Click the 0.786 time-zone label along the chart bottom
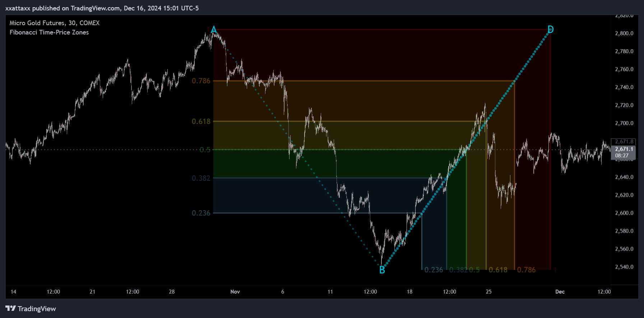644x318 pixels. coord(527,270)
